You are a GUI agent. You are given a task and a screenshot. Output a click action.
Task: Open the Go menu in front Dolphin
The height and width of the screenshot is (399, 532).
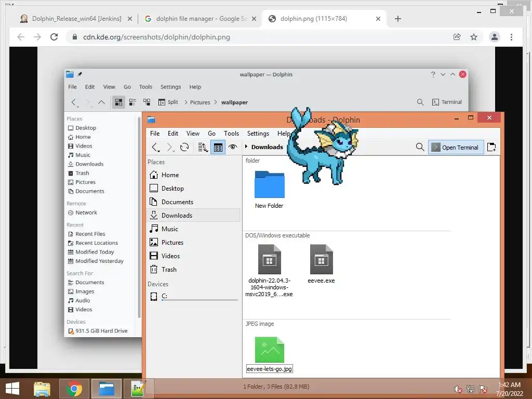pyautogui.click(x=211, y=134)
